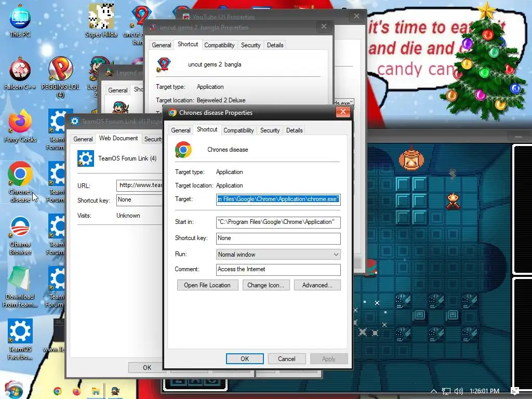Click the Start in field
The width and height of the screenshot is (532, 399).
(278, 222)
